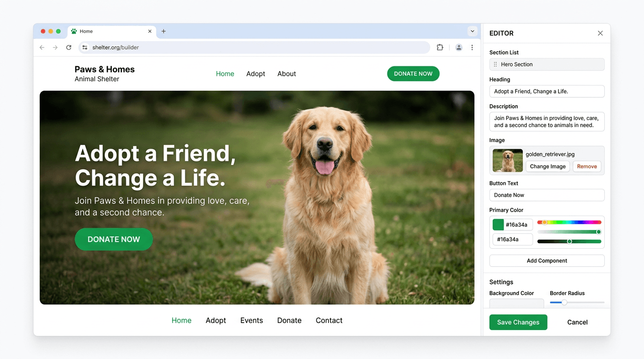Image resolution: width=644 pixels, height=359 pixels.
Task: Click Save Changes in the editor panel
Action: (x=518, y=322)
